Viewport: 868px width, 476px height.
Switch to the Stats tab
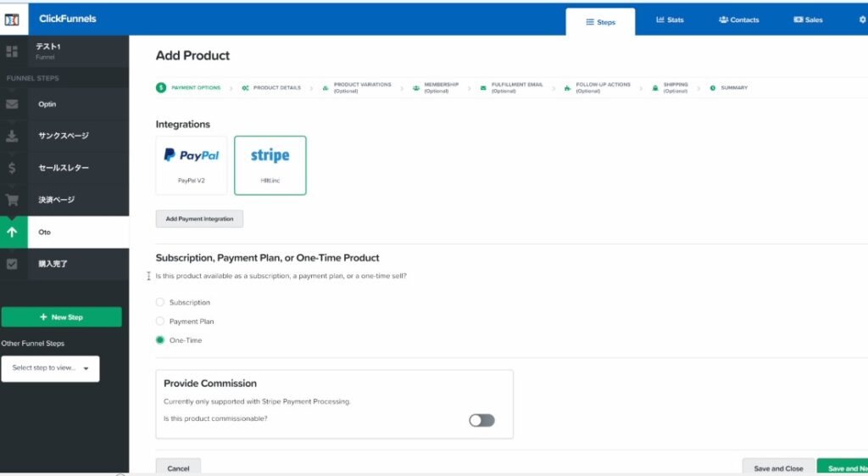[670, 20]
